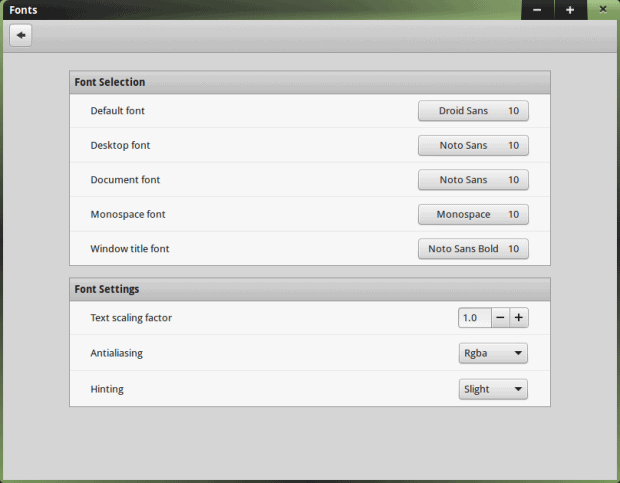Open Desktop font Noto Sans picker
The height and width of the screenshot is (483, 620).
(x=473, y=146)
